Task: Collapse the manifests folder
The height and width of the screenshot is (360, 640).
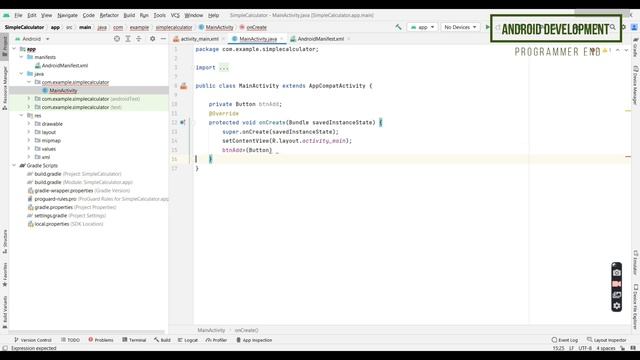Action: point(21,57)
